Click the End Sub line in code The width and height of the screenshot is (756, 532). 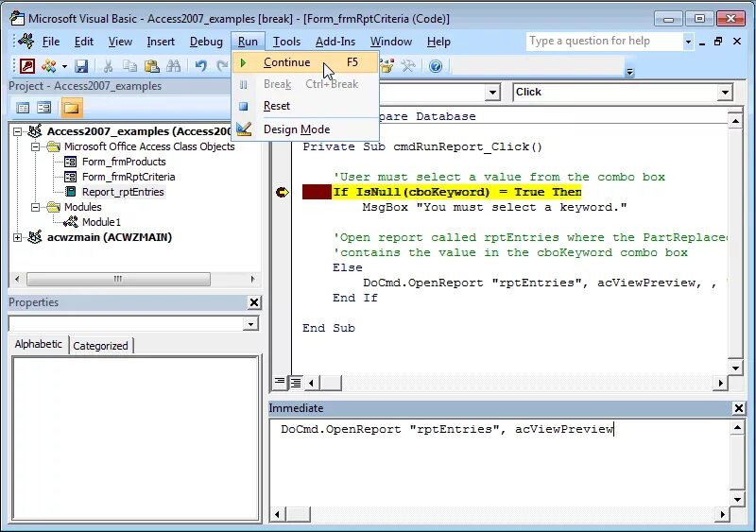328,328
